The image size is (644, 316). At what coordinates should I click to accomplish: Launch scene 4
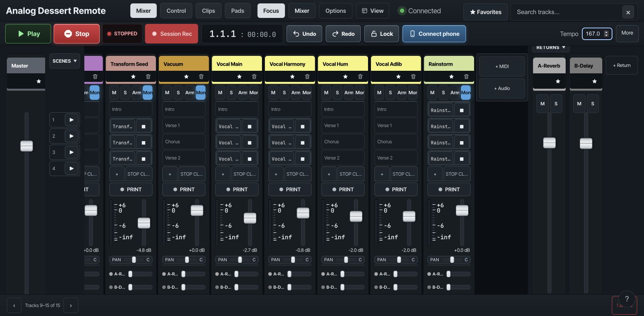[72, 168]
